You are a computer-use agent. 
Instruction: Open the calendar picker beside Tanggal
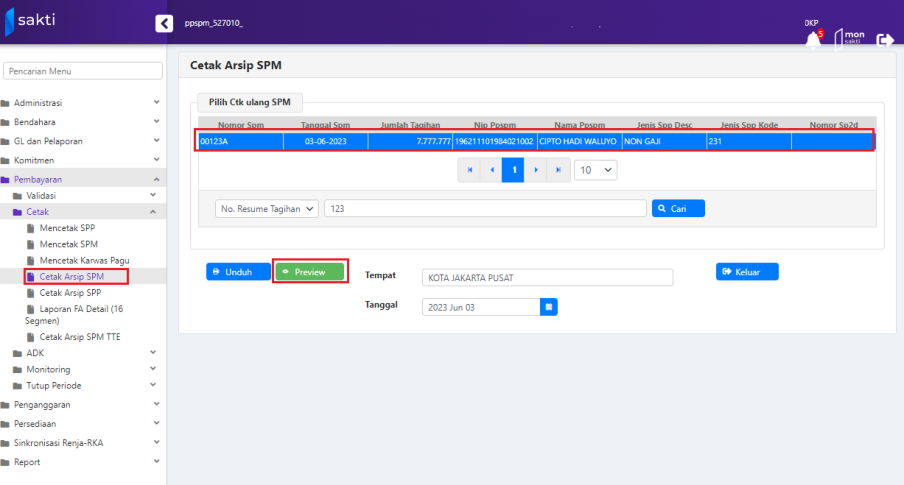pos(548,307)
